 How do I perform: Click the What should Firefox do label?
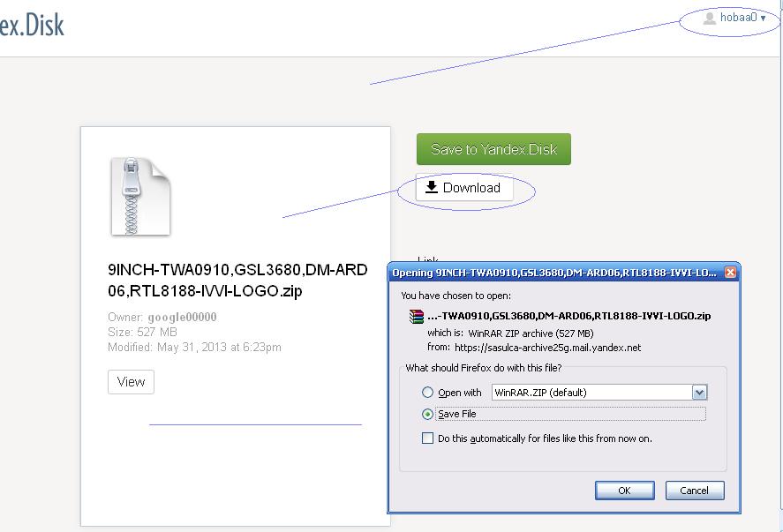click(484, 368)
